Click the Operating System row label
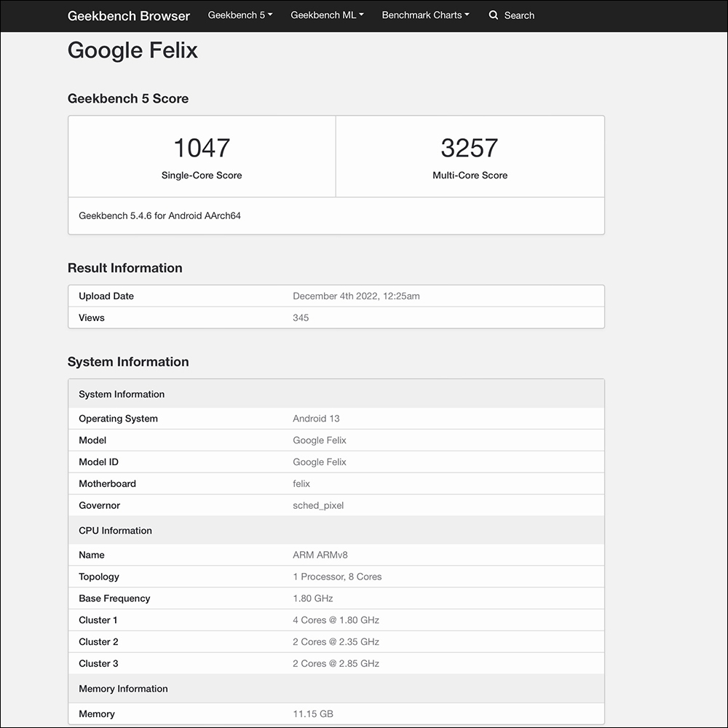Viewport: 728px width, 728px height. [x=119, y=419]
